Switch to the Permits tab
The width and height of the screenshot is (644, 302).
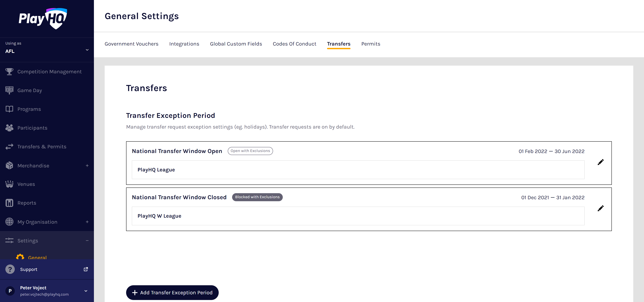tap(370, 44)
